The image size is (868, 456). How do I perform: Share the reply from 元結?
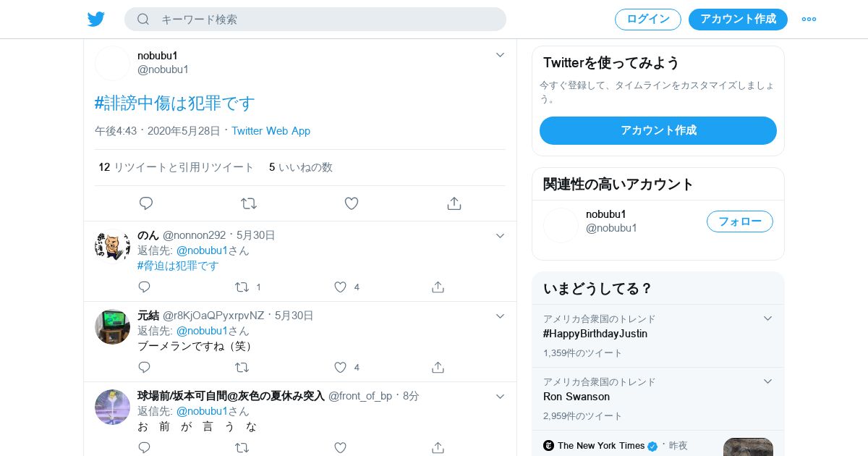pyautogui.click(x=438, y=368)
